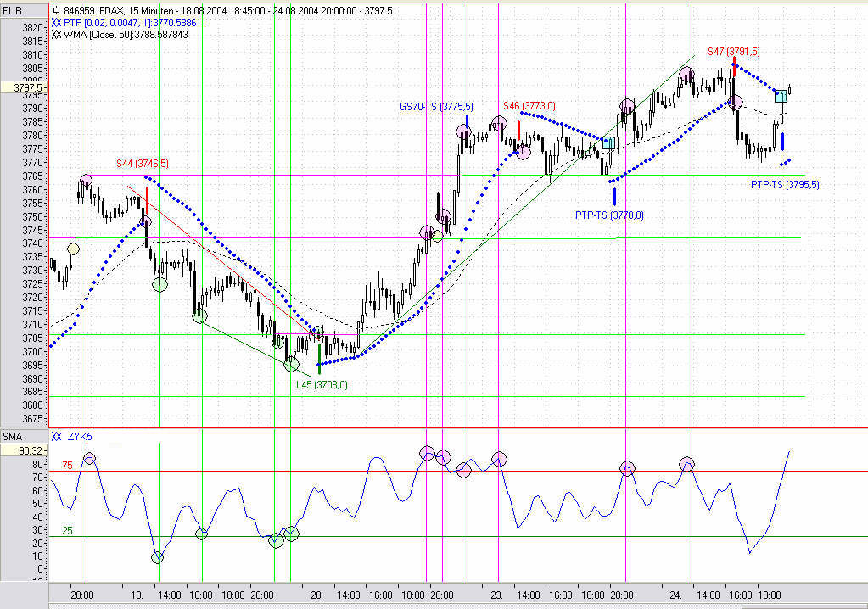Click the XX icon beside ZYK5 indicator label
This screenshot has width=868, height=609.
[57, 437]
